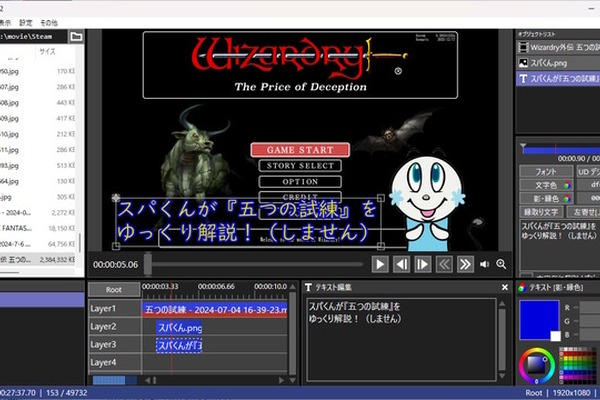Viewport: 600px width, 400px height.
Task: Open the 左寄せ alignment dropdown
Action: tap(582, 212)
